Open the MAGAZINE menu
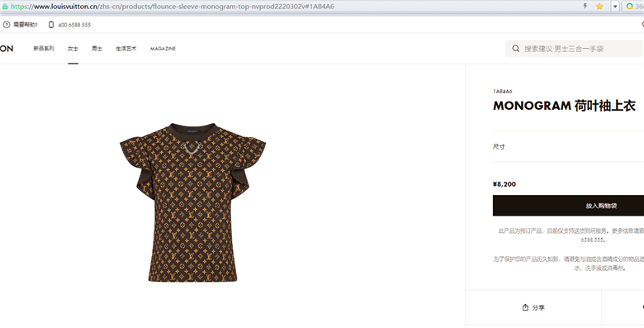 (x=163, y=49)
